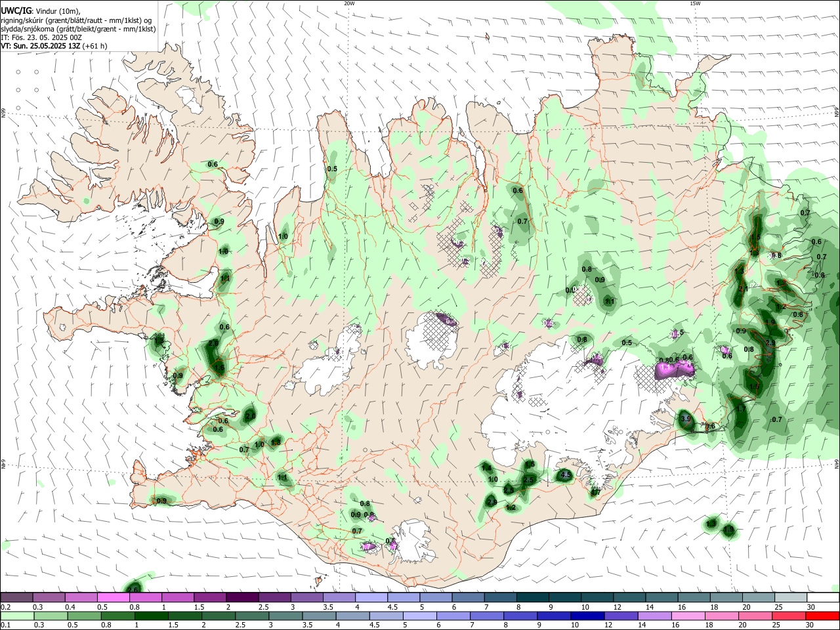The width and height of the screenshot is (840, 630).
Task: Select the 0.5 mm medium green rain swatch
Action: click(84, 616)
